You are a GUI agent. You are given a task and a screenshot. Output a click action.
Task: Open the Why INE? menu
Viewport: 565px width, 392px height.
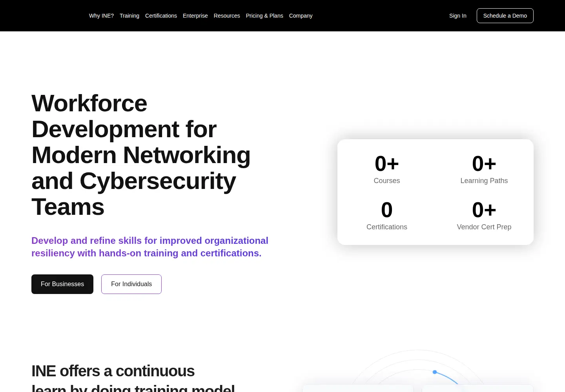[x=101, y=16]
